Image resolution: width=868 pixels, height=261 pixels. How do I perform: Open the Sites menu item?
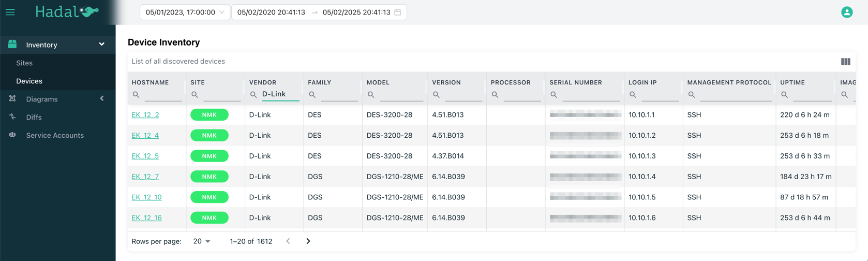pos(24,63)
